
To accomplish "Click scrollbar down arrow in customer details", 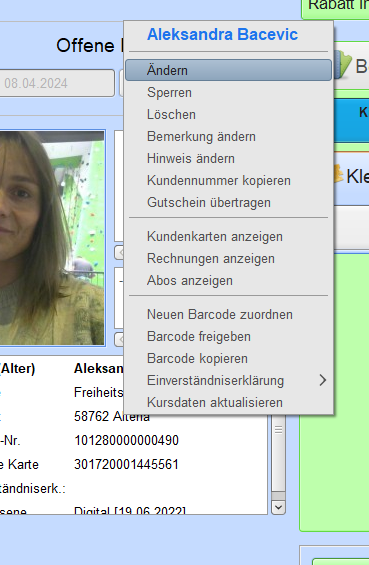I will 278,507.
